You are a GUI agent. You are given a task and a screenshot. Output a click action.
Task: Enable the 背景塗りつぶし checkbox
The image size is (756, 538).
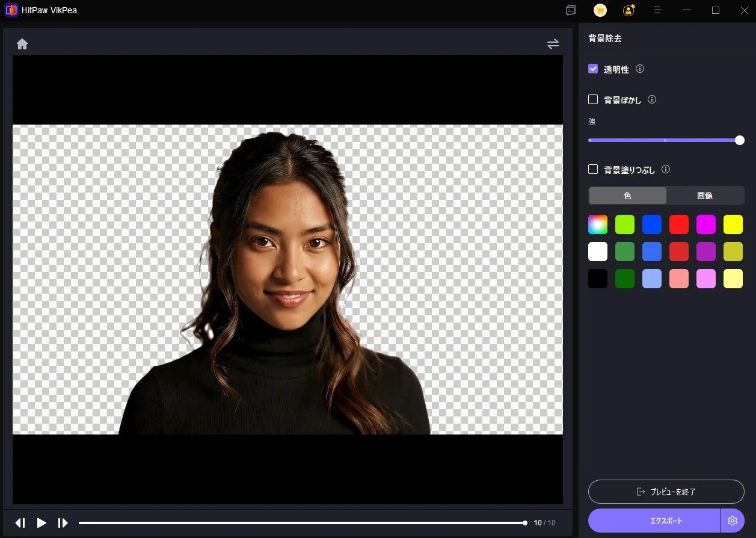[593, 170]
